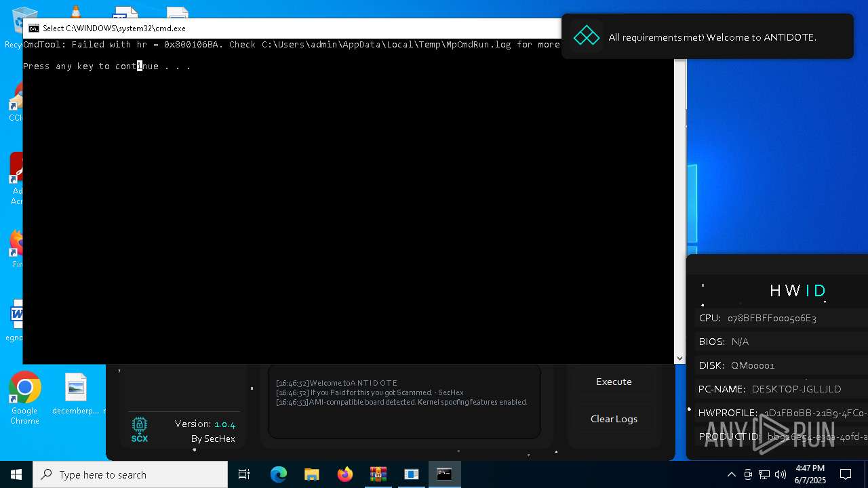Viewport: 868px width, 488px height.
Task: Click the Version 1.0.4 label
Action: point(205,424)
